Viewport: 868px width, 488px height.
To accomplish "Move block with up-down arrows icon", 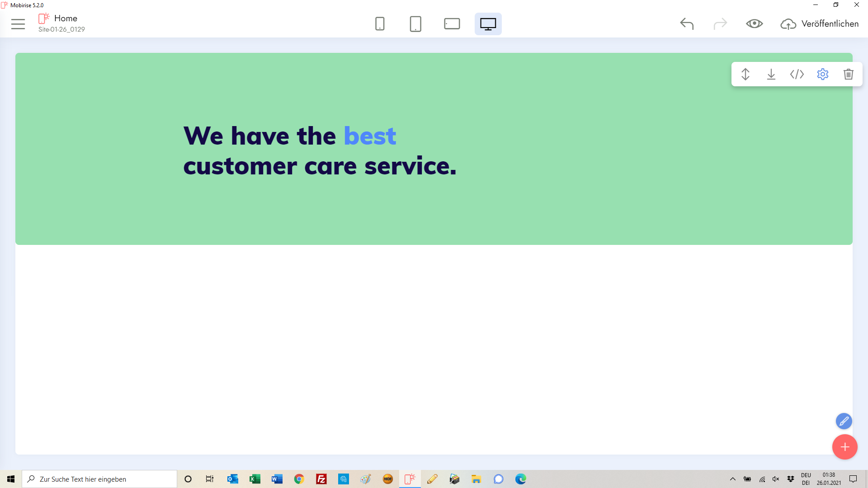I will (745, 74).
